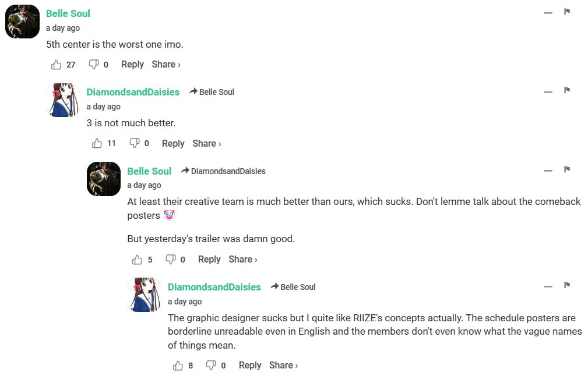This screenshot has height=376, width=588.
Task: Jump to parent via "Belle Soul" reply-to link in last comment
Action: 297,287
